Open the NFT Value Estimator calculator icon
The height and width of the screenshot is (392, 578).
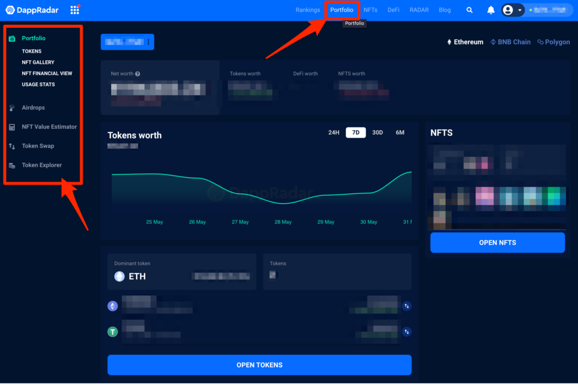pyautogui.click(x=12, y=127)
